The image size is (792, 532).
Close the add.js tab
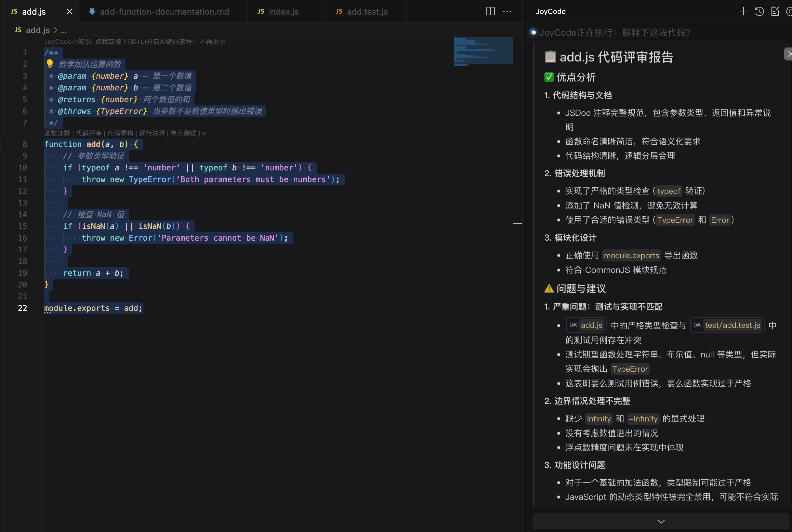(70, 11)
